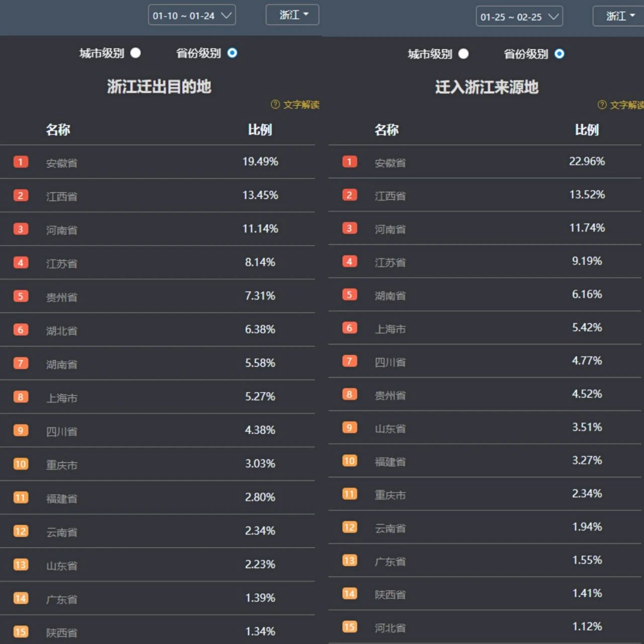This screenshot has width=644, height=644.
Task: Open the 01-25 ~ 02-25 date range dropdown
Action: click(519, 16)
